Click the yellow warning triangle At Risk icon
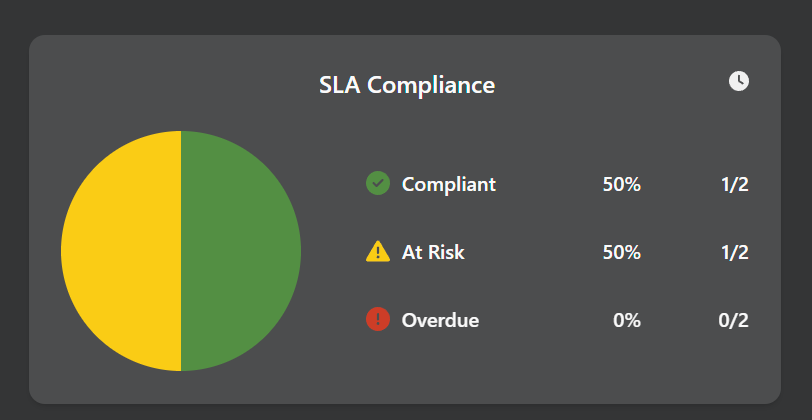This screenshot has width=812, height=420. click(x=378, y=252)
